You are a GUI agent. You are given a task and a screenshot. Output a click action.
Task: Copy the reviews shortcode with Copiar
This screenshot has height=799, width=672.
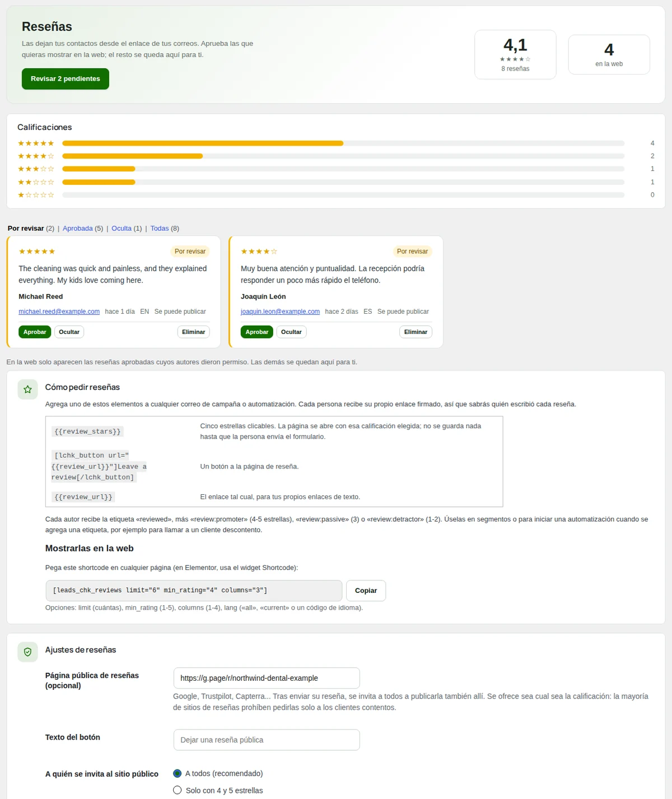coord(366,591)
